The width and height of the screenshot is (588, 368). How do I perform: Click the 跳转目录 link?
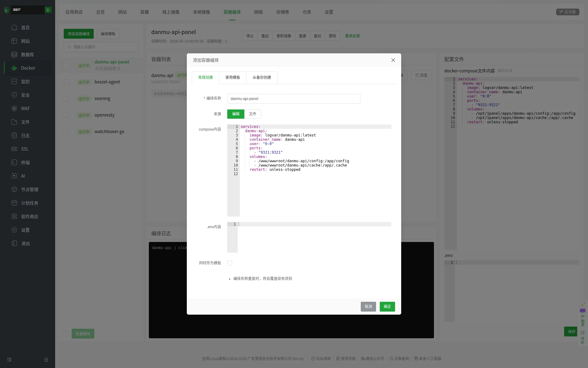coord(505,71)
